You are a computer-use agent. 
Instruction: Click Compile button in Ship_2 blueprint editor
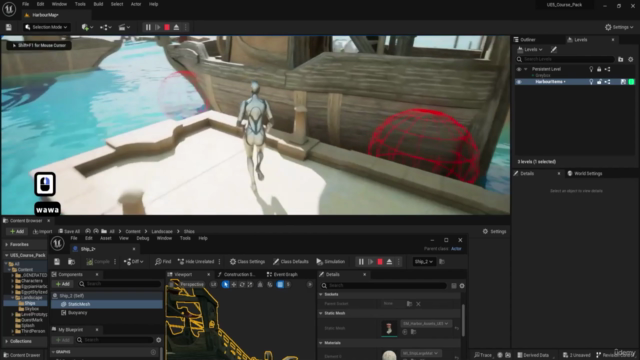coord(98,262)
